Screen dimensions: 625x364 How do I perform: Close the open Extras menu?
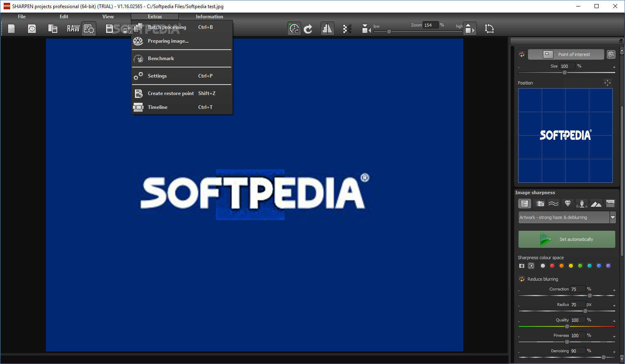(155, 17)
